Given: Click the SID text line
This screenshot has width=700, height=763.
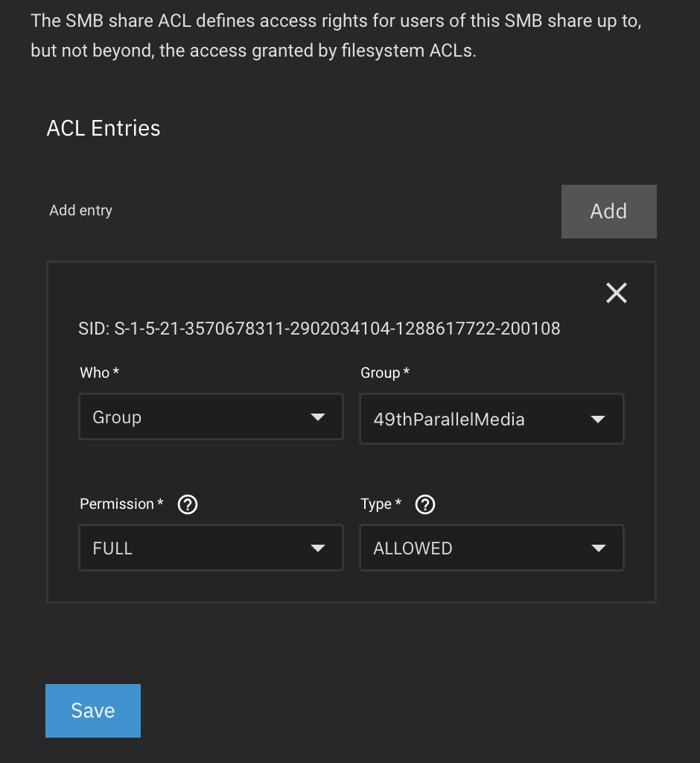Looking at the screenshot, I should click(x=319, y=328).
